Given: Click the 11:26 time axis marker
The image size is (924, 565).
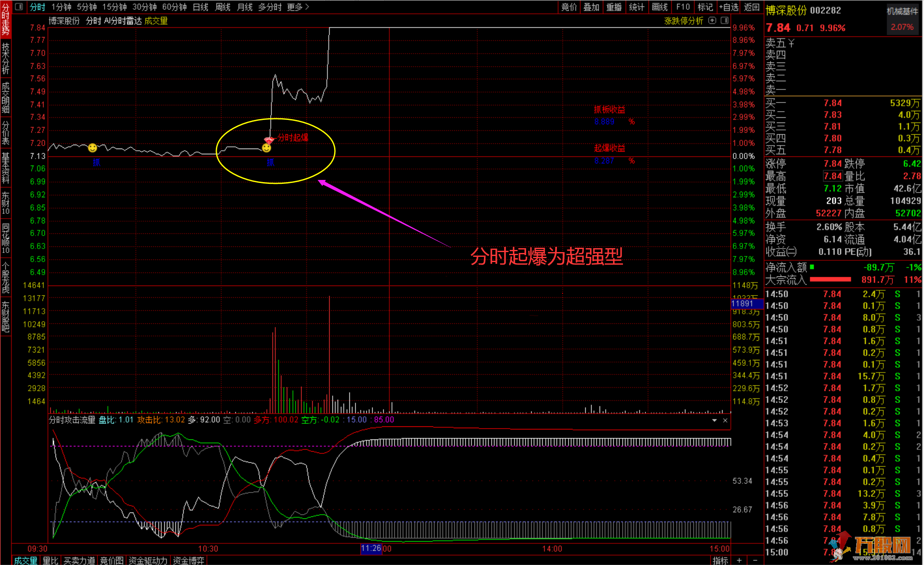Looking at the screenshot, I should 371,548.
